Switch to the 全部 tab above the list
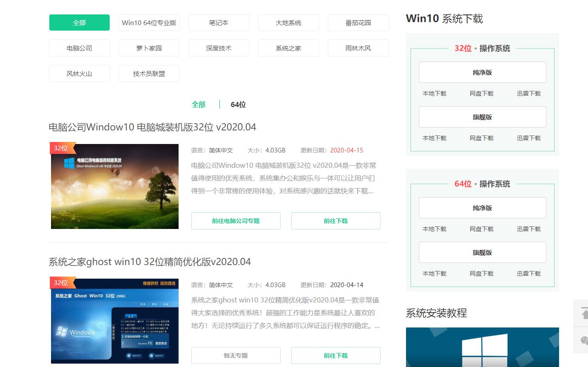 click(x=199, y=104)
